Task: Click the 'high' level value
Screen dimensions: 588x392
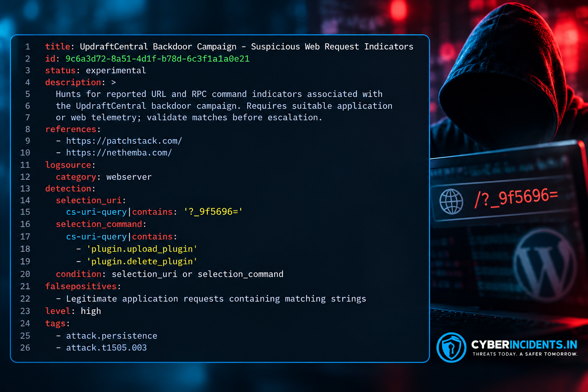Action: point(91,311)
